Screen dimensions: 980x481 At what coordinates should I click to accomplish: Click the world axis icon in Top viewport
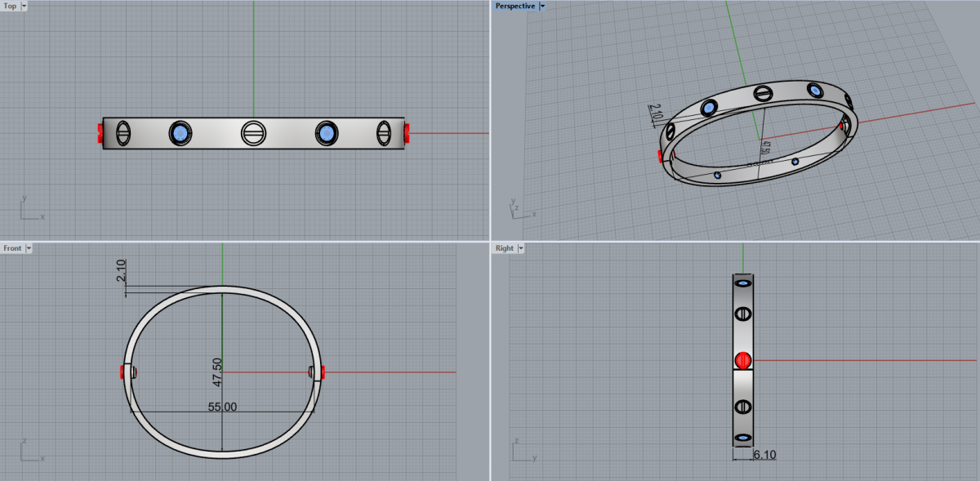tap(30, 208)
